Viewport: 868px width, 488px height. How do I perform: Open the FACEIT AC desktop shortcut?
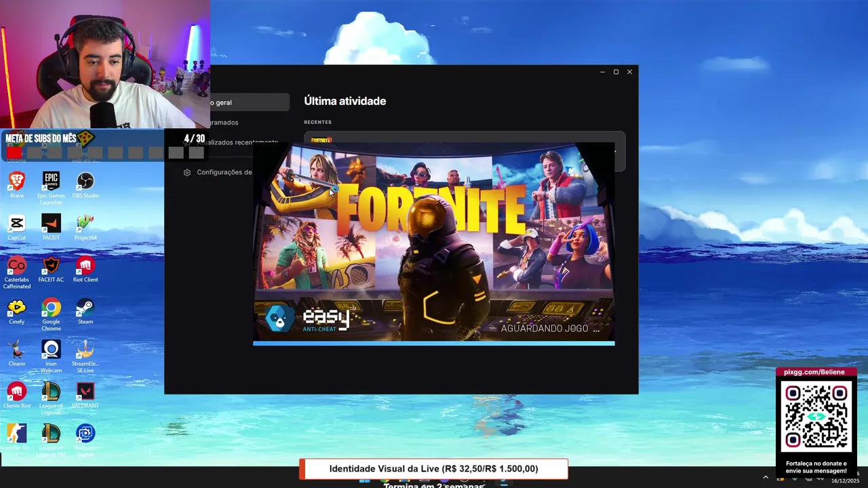[51, 269]
